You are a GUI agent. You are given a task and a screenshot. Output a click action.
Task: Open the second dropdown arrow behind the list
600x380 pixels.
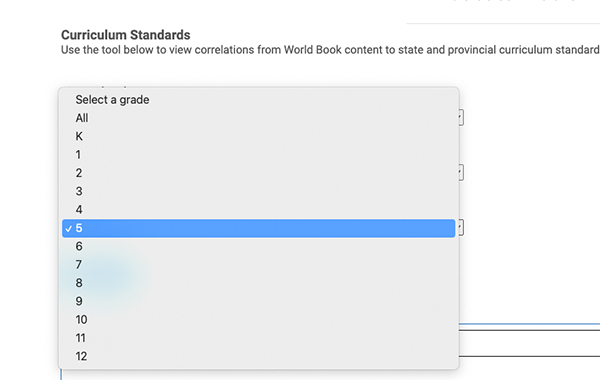coord(461,173)
